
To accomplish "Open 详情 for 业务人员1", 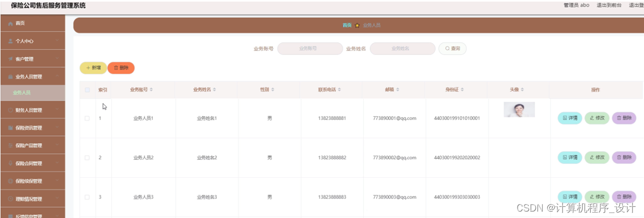I will click(570, 118).
